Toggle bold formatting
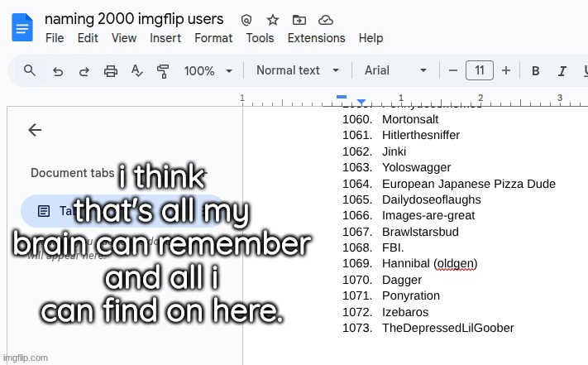This screenshot has width=588, height=365. 536,70
